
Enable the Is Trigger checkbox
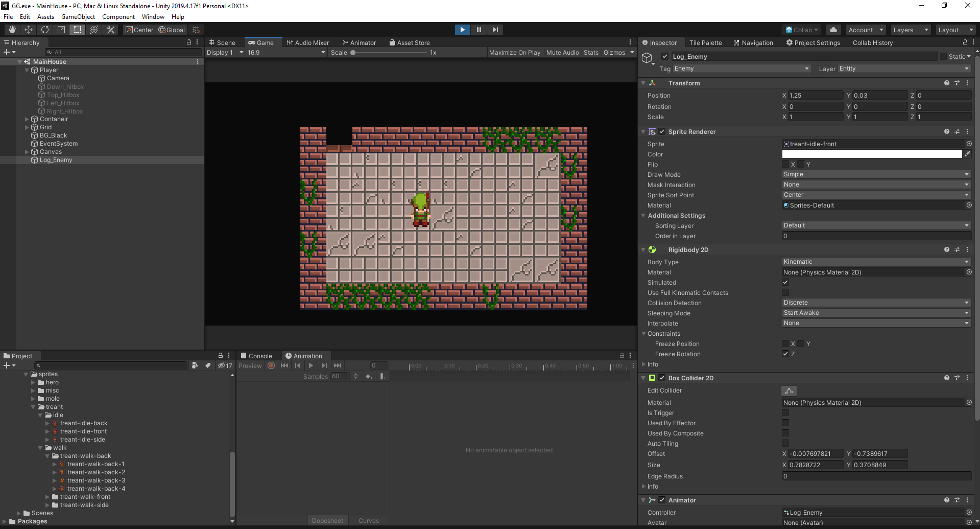[785, 412]
